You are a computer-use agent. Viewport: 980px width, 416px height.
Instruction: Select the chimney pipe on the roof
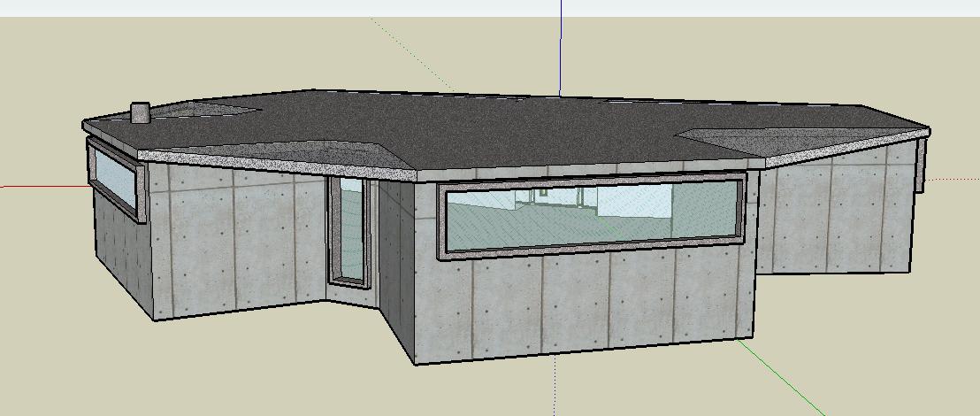point(140,112)
